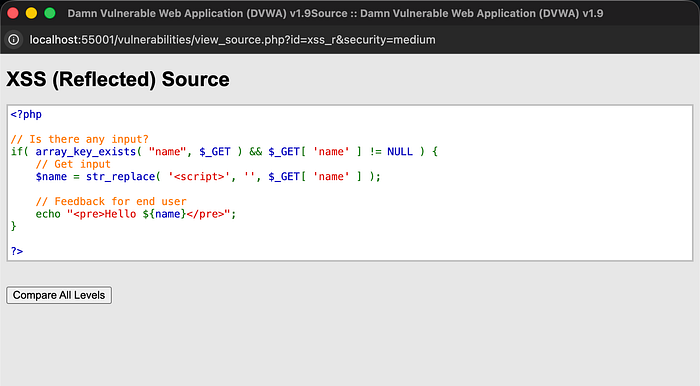
Task: Maximize the window with the green button
Action: tap(50, 13)
